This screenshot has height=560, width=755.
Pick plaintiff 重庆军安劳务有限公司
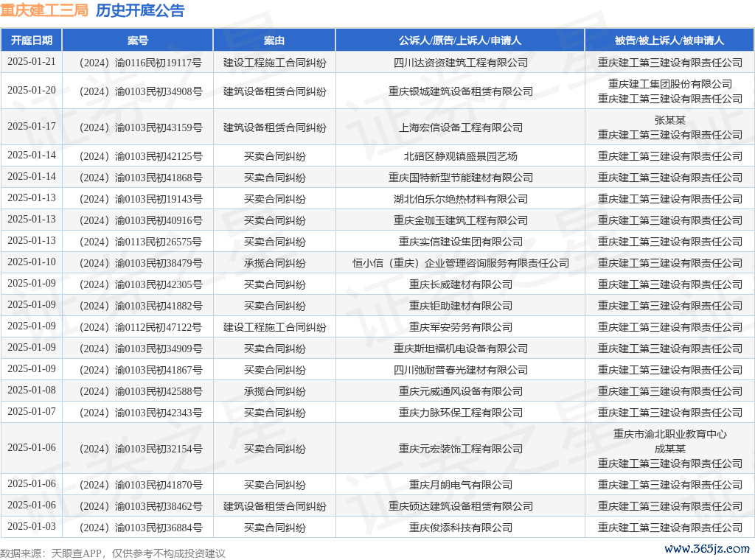click(460, 327)
